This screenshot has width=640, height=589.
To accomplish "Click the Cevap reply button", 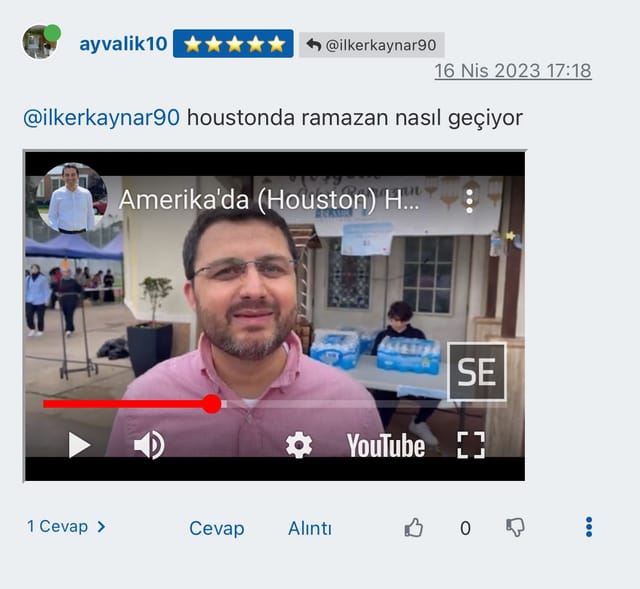I will (217, 528).
